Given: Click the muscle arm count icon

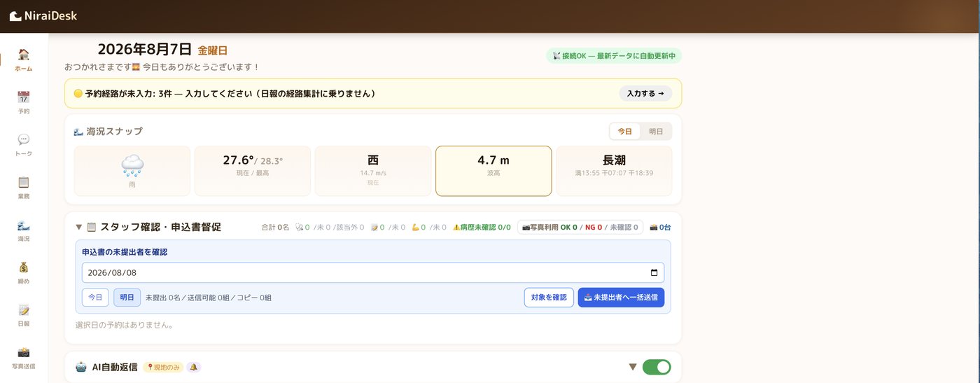Looking at the screenshot, I should [415, 228].
